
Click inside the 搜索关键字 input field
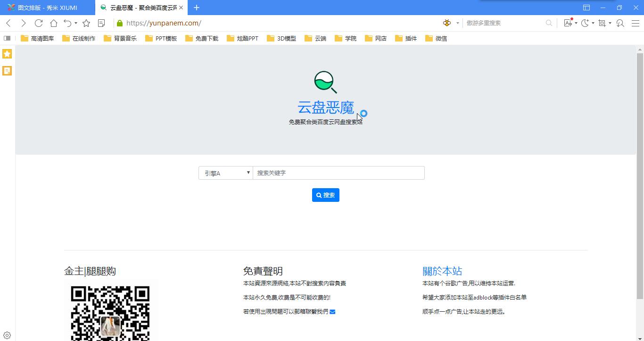[x=339, y=173]
